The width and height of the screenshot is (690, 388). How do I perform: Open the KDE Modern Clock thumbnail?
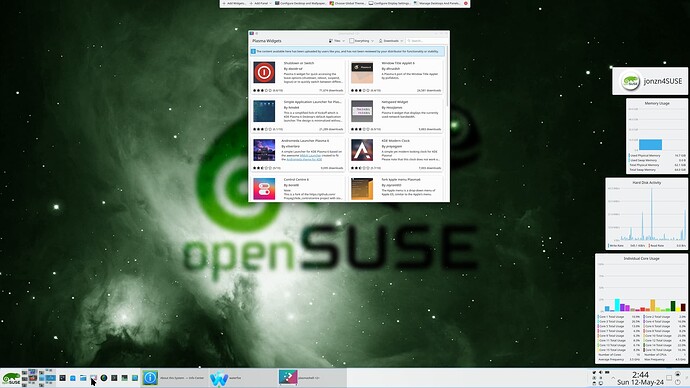click(362, 150)
